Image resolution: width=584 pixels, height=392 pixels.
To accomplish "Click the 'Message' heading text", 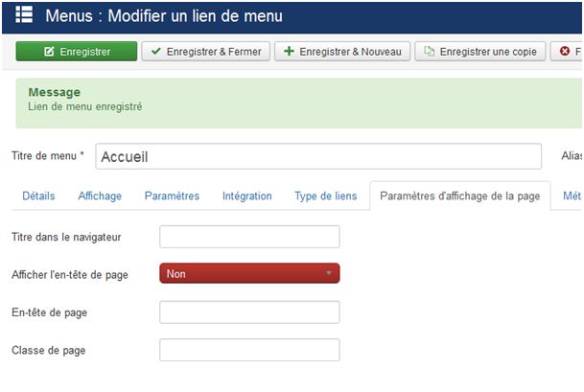I will click(x=55, y=92).
